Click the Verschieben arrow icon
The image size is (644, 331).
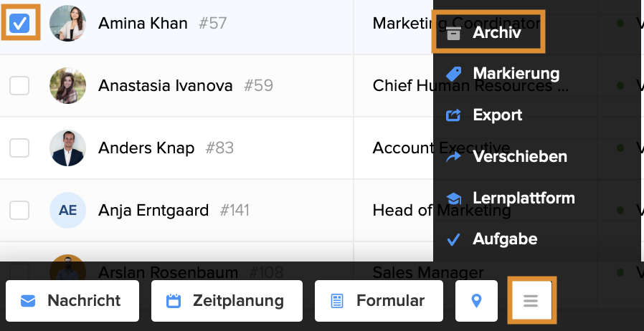coord(453,157)
